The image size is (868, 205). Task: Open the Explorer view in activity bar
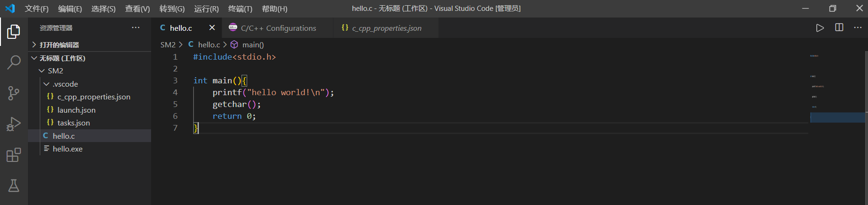pyautogui.click(x=14, y=32)
